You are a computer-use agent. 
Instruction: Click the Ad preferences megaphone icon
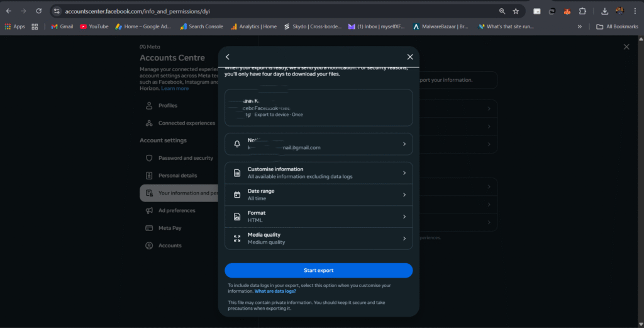coord(149,210)
